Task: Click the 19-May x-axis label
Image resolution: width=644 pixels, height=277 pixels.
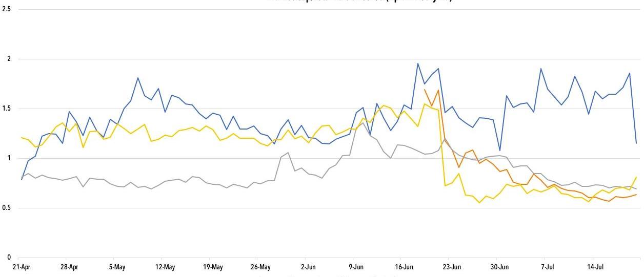Action: pos(213,267)
